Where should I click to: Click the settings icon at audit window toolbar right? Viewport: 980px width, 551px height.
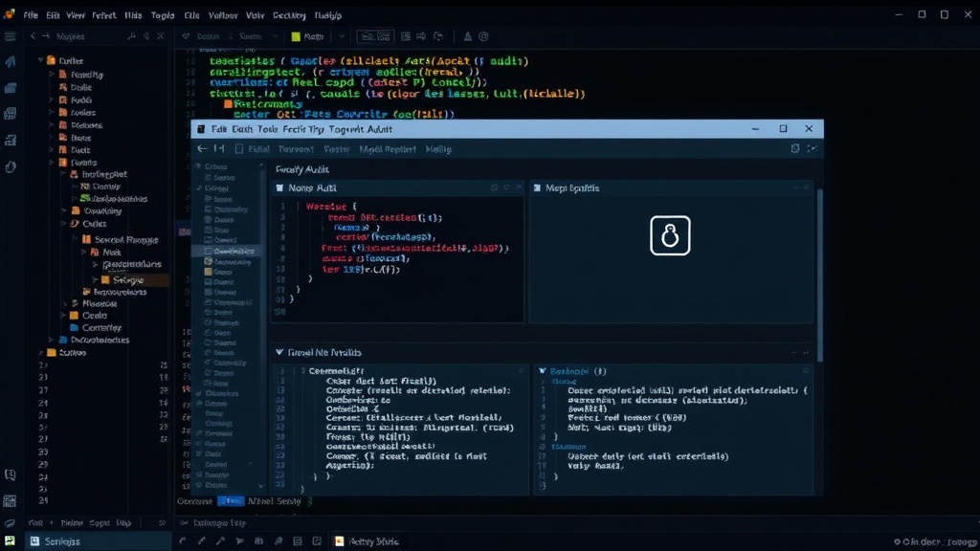click(795, 148)
